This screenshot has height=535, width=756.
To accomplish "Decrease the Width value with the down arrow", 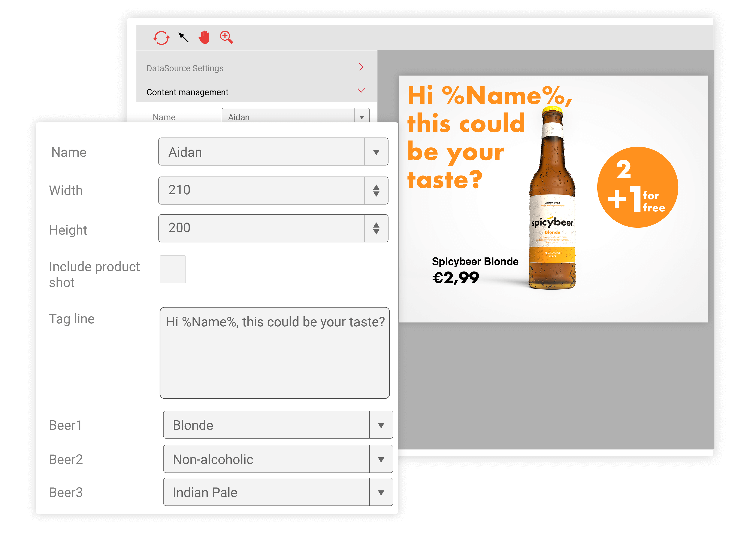I will tap(376, 194).
